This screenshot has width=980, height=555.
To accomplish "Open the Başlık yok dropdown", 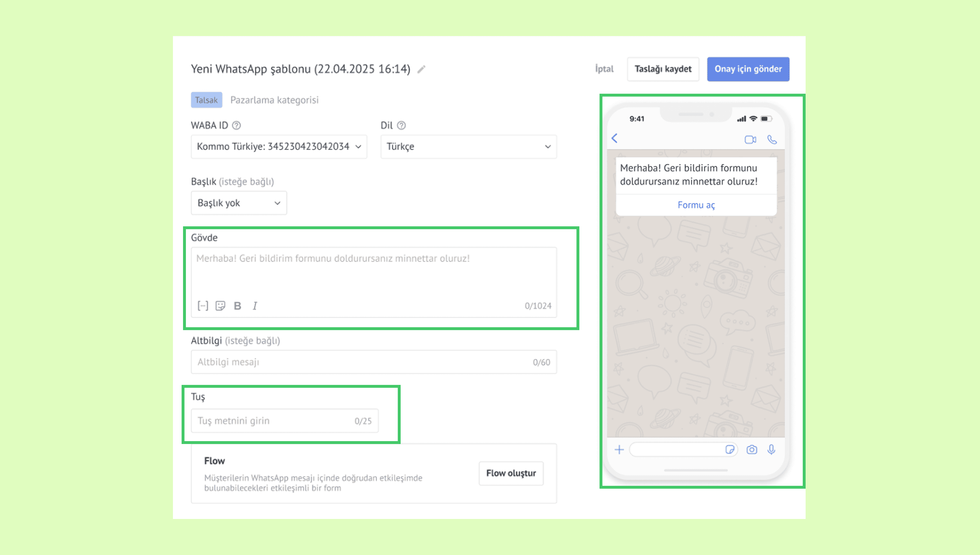I will click(239, 203).
